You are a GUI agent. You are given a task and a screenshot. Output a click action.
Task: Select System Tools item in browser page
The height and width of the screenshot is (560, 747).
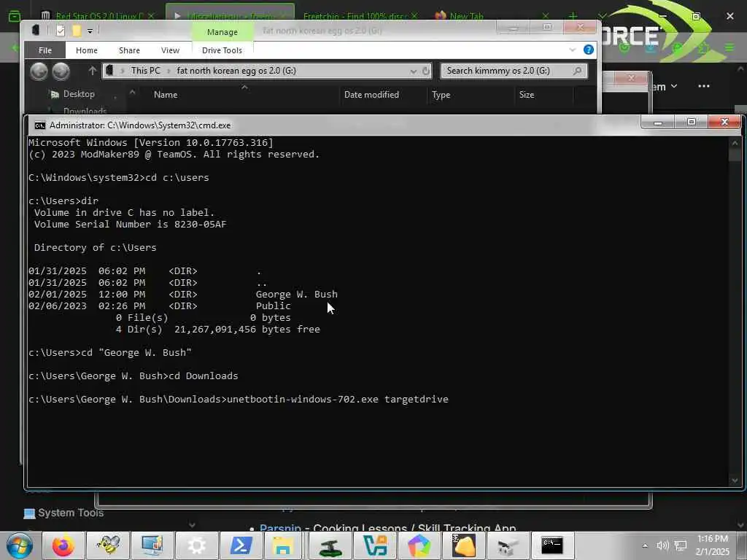[x=71, y=513]
